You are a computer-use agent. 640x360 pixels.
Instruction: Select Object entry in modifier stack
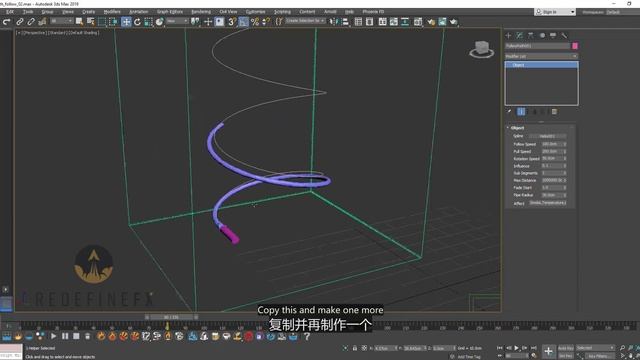tap(541, 65)
